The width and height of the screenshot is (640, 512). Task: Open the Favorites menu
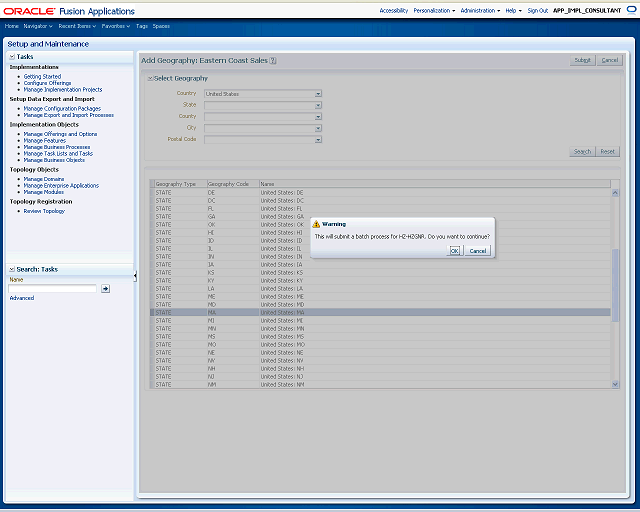click(116, 26)
